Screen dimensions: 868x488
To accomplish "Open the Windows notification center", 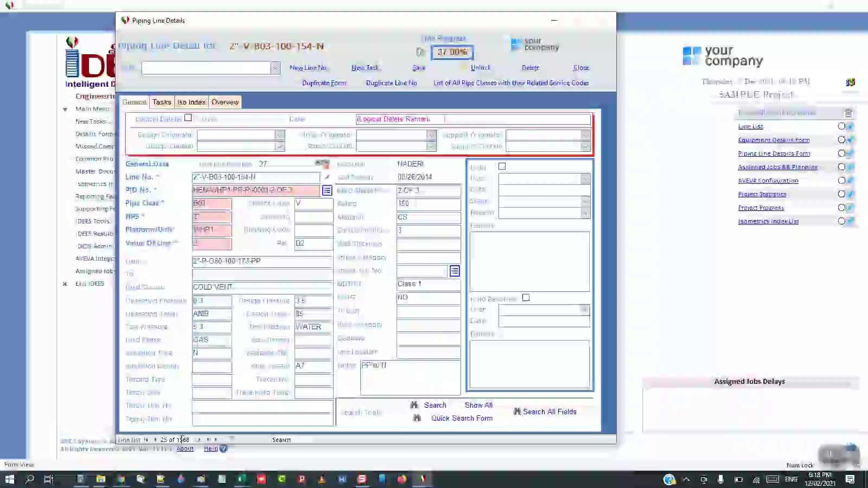I will point(850,479).
